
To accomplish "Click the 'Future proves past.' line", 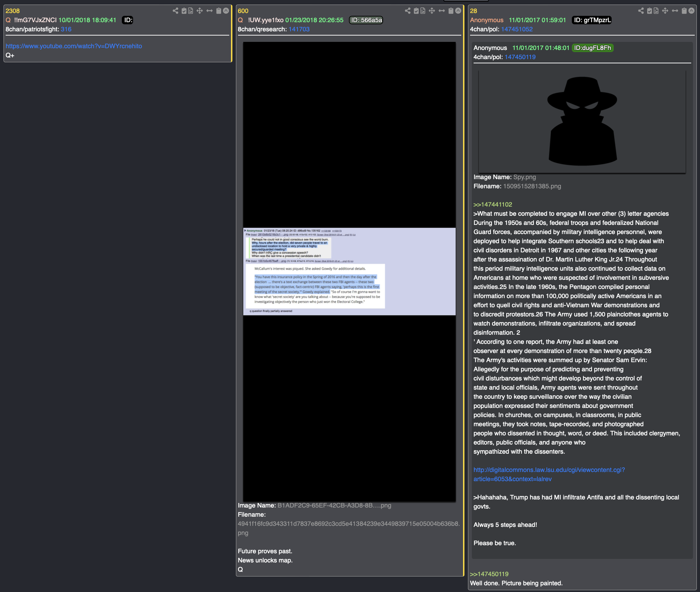I will click(x=265, y=551).
